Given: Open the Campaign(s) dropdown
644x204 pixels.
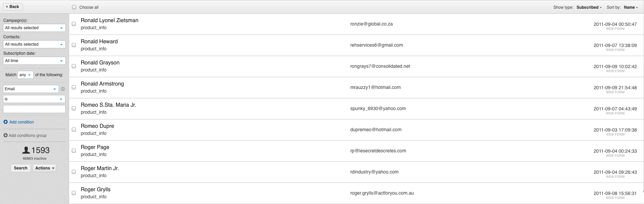Looking at the screenshot, I should click(x=34, y=28).
